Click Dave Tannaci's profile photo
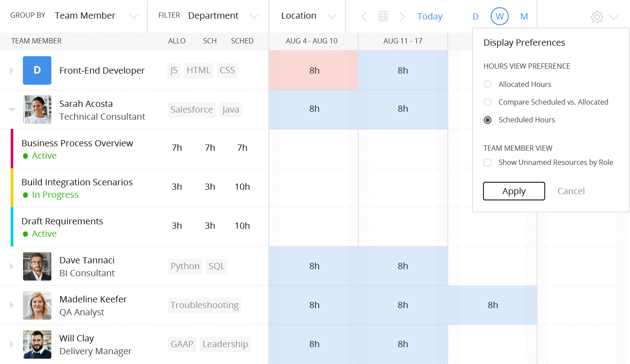The image size is (630, 364). pyautogui.click(x=37, y=266)
